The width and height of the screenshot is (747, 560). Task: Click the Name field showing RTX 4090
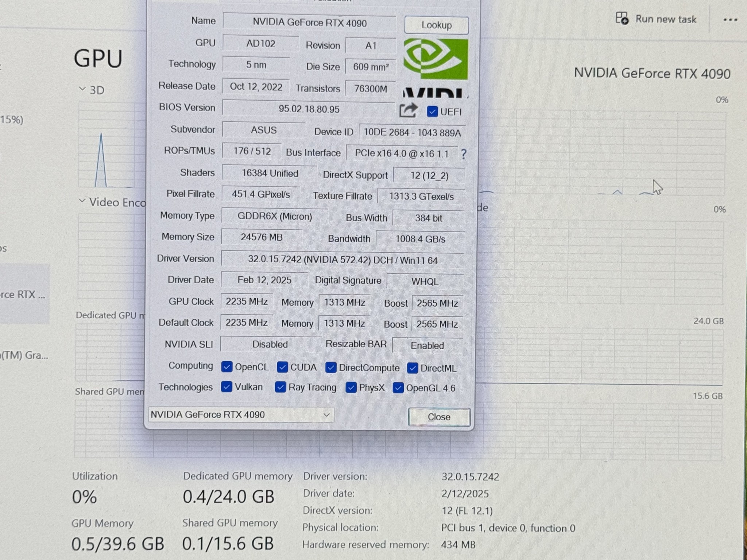click(x=309, y=23)
